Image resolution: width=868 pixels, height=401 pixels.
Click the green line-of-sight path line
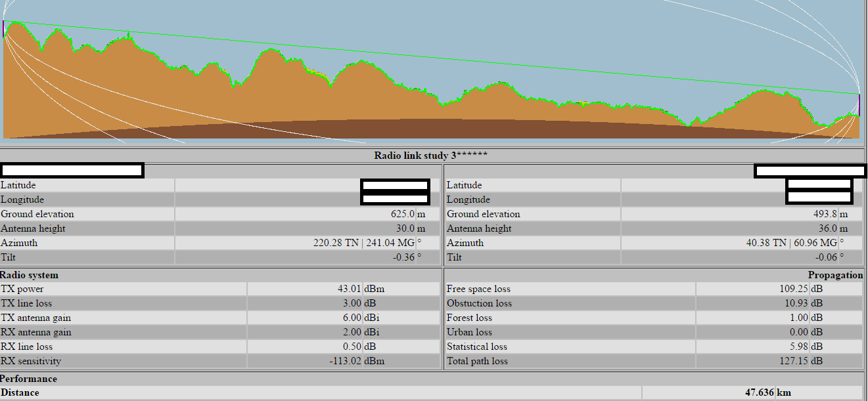[x=431, y=58]
